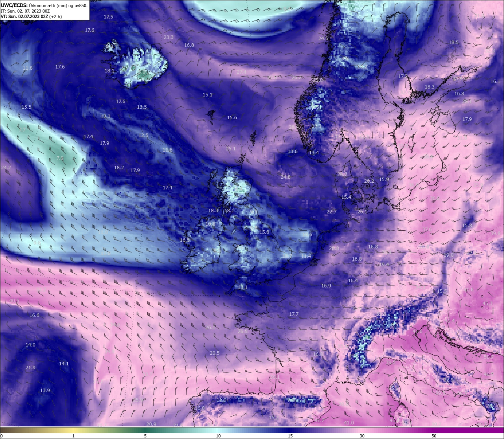Viewport: 504px width, 439px height.
Task: Click the 22.7 value label
Action: coord(332,212)
